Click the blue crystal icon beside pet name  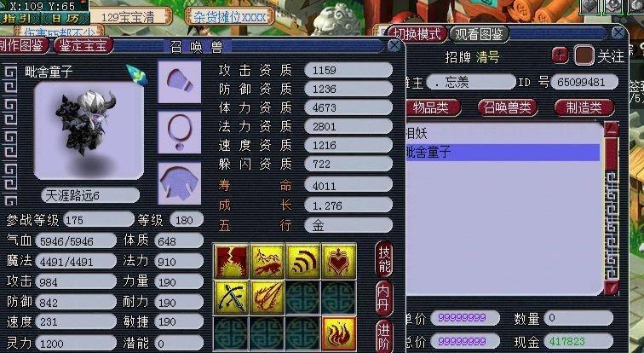(x=137, y=75)
